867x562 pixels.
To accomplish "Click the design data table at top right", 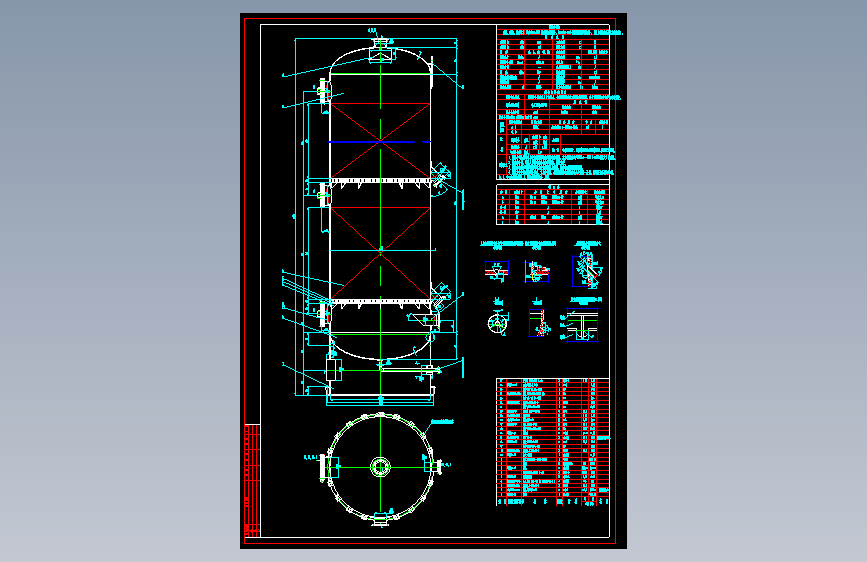I will tap(553, 102).
